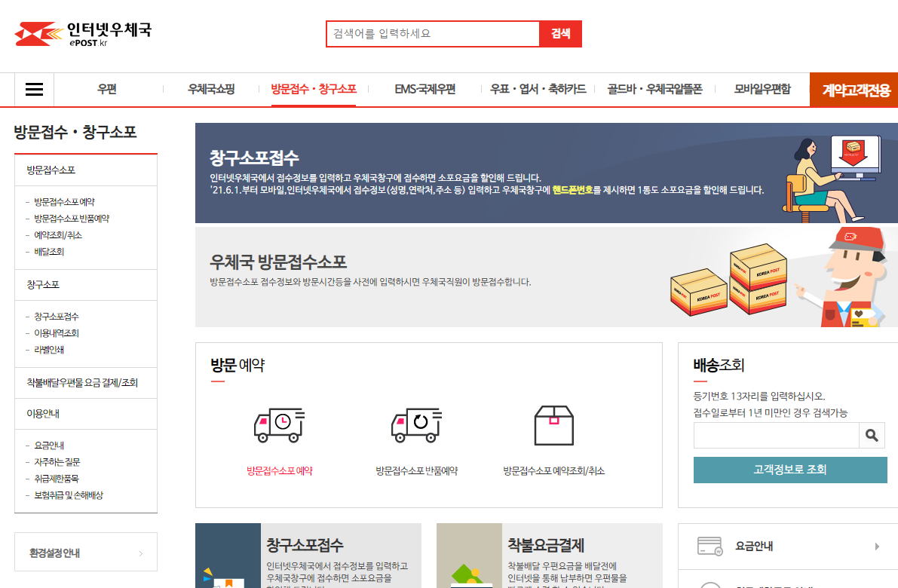Viewport: 898px width, 588px height.
Task: Open the 우편 menu
Action: click(107, 89)
